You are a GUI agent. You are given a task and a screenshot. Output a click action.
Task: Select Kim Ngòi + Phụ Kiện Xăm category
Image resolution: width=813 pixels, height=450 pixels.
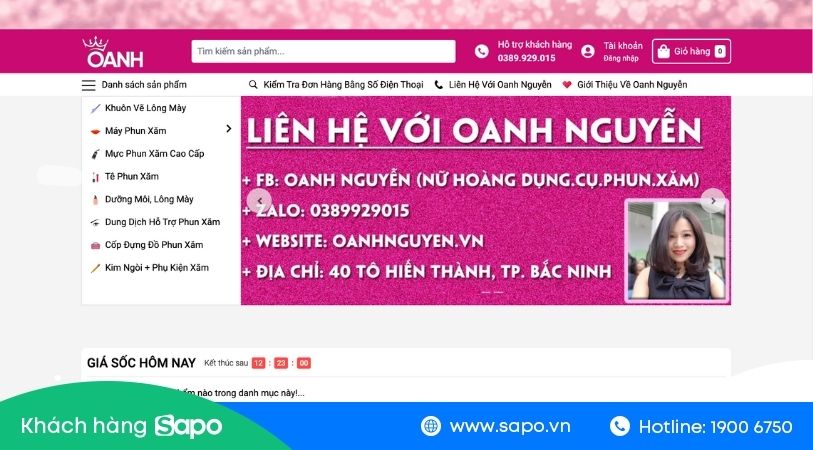coord(157,268)
